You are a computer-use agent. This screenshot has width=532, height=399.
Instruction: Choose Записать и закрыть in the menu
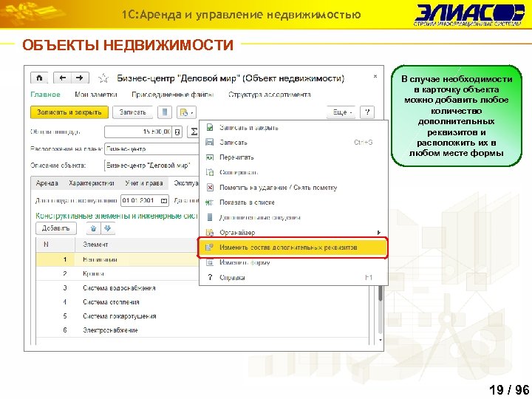(x=293, y=128)
